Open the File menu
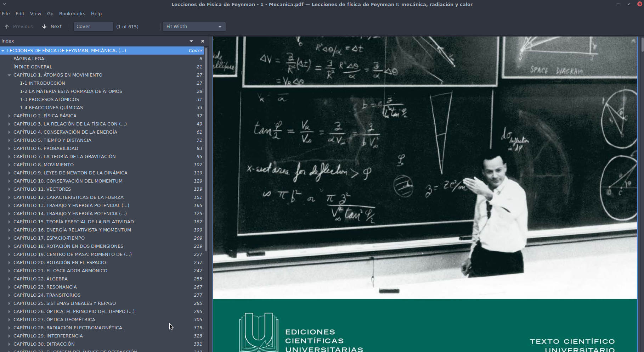The image size is (644, 352). 6,13
